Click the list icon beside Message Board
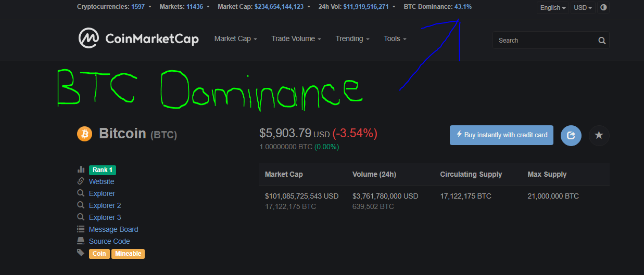The height and width of the screenshot is (275, 644). pyautogui.click(x=81, y=229)
